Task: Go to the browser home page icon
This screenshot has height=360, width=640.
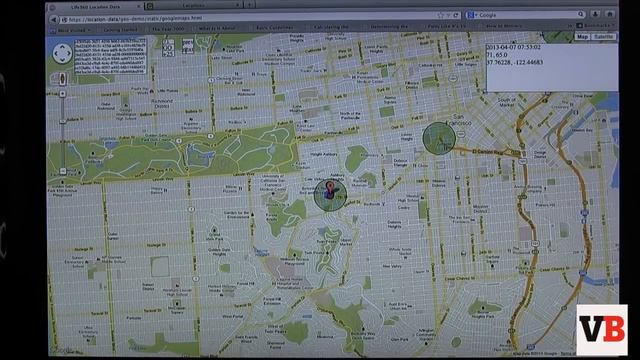Action: click(610, 14)
